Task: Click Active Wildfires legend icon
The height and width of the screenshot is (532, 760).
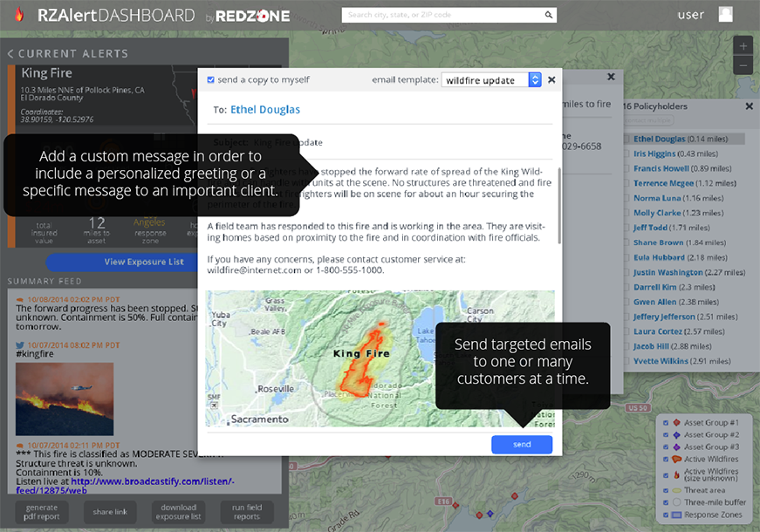Action: (x=676, y=459)
